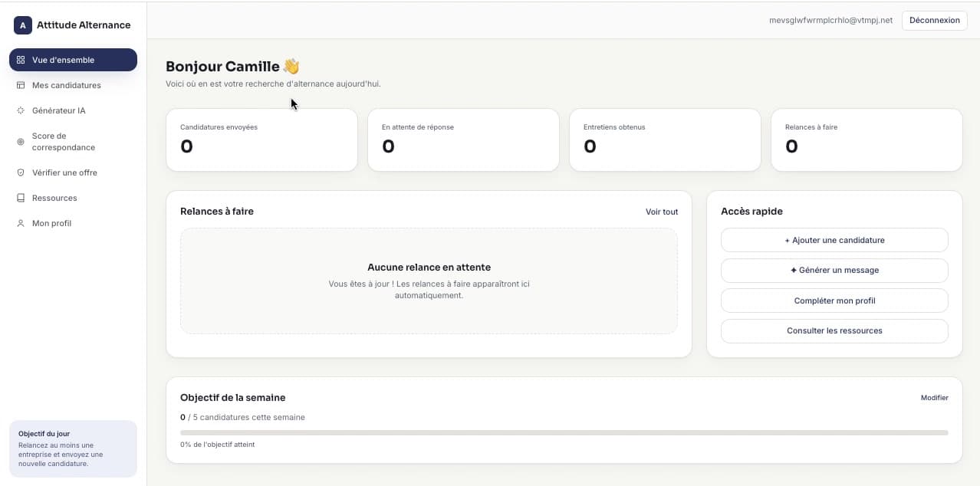Screen dimensions: 980x486
Task: Click Ajouter une candidature button
Action: tap(834, 240)
